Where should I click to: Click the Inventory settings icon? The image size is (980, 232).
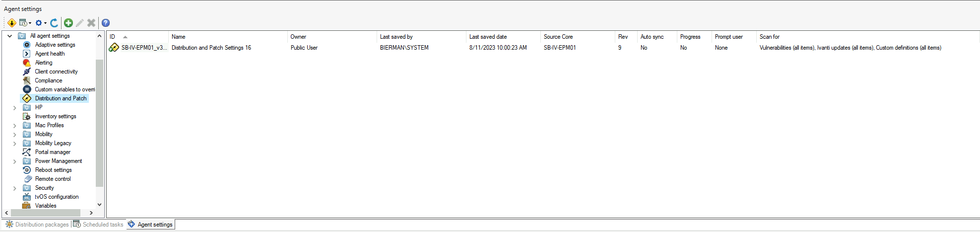click(x=27, y=116)
